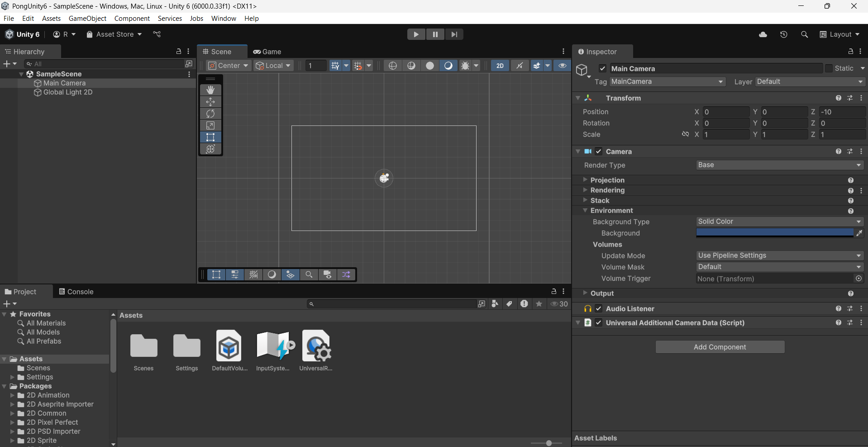Select Global Light 2D in Hierarchy

coord(68,92)
